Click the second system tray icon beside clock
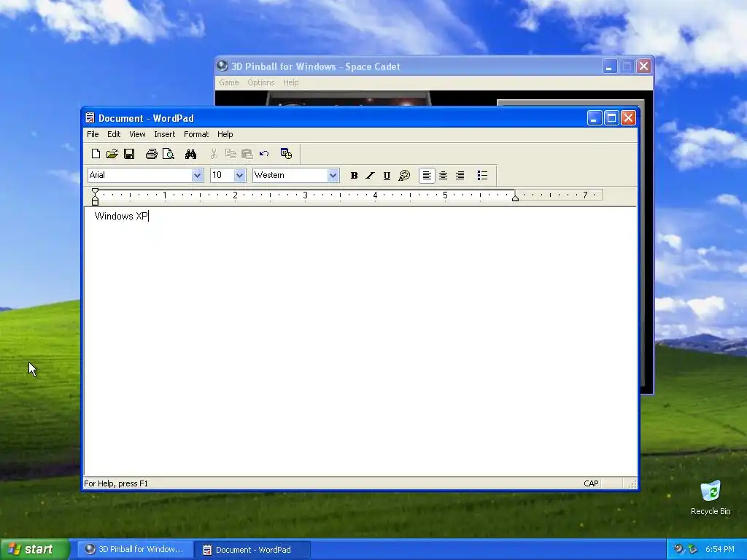Screen dimensions: 747x560 (x=693, y=549)
